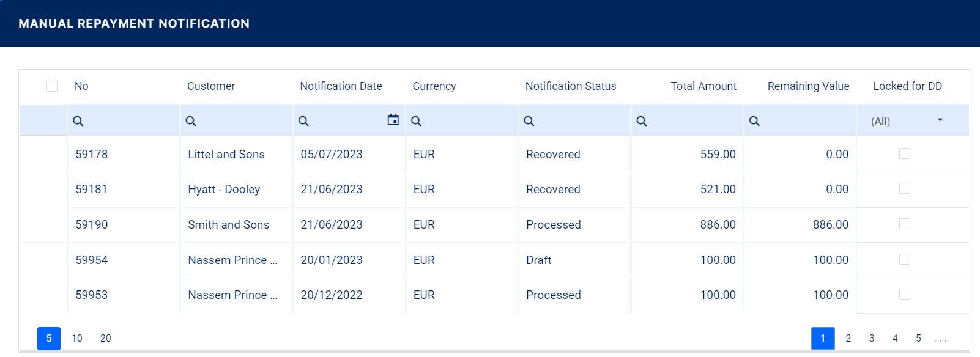
Task: Toggle Locked for DD checkbox for row 59953
Action: 905,294
